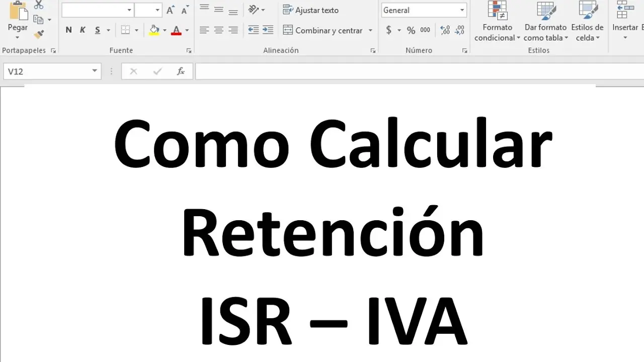Open the Número dialog launcher
The image size is (644, 362).
(464, 51)
